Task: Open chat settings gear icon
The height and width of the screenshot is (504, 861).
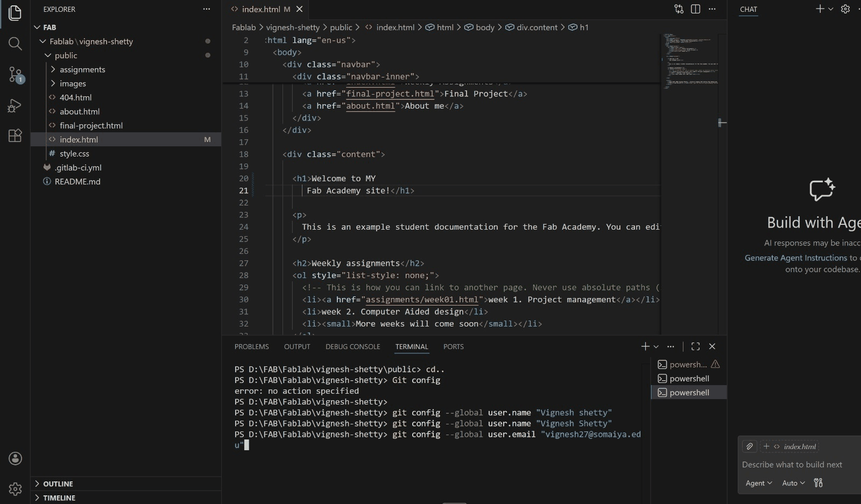Action: tap(845, 9)
